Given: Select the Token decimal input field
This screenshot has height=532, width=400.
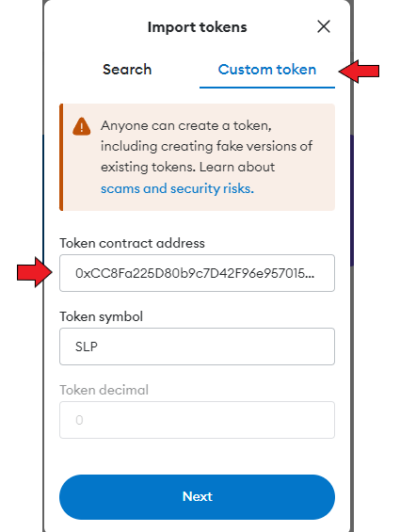Looking at the screenshot, I should pos(197,420).
